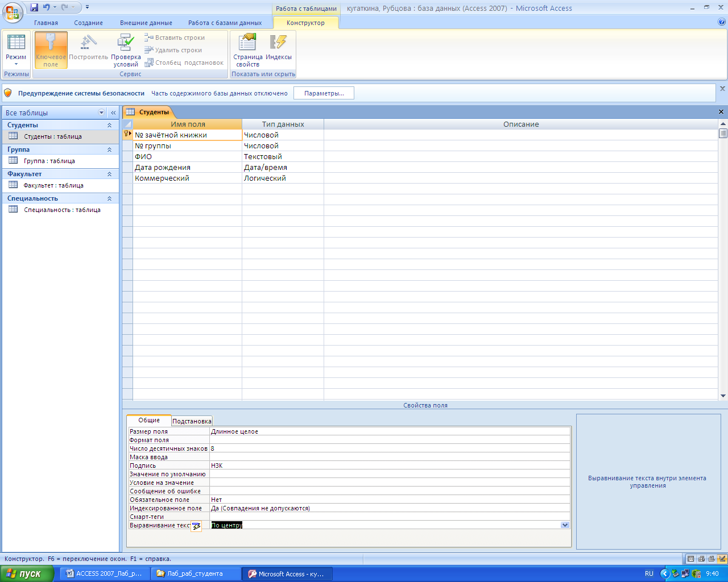Viewport: 728px width, 582px height.
Task: Save via the quick access floppy icon
Action: [34, 7]
